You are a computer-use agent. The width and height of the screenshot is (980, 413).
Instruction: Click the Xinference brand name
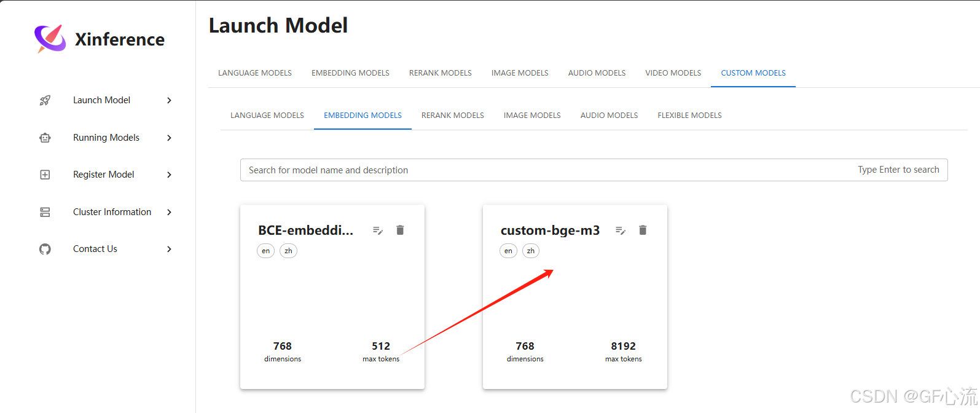point(120,39)
